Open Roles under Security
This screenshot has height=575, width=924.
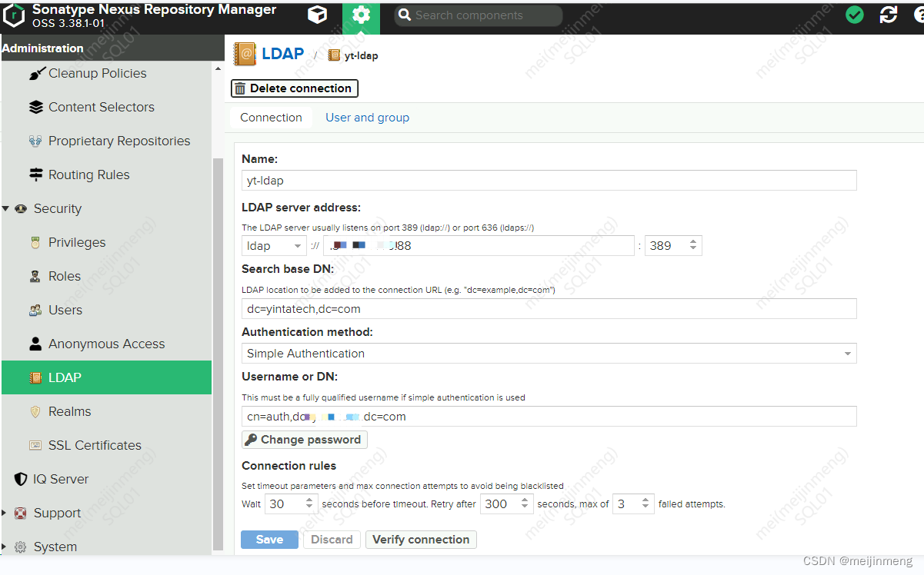coord(65,277)
